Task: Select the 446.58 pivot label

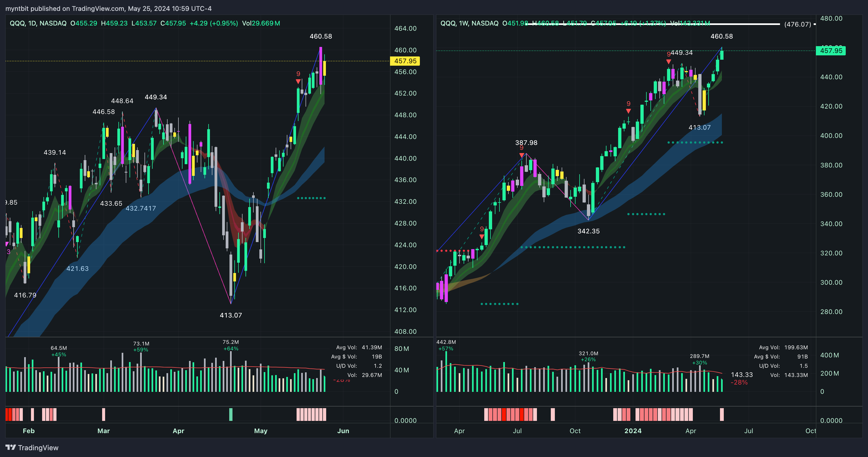Action: (x=104, y=112)
